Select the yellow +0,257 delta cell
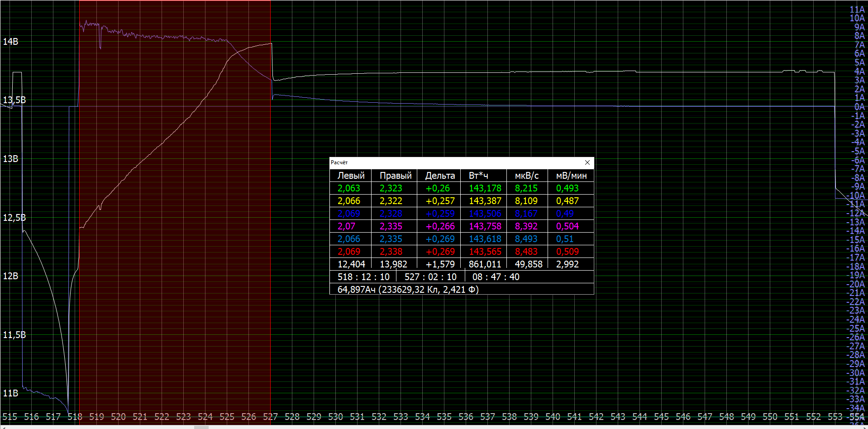868x429 pixels. 440,201
